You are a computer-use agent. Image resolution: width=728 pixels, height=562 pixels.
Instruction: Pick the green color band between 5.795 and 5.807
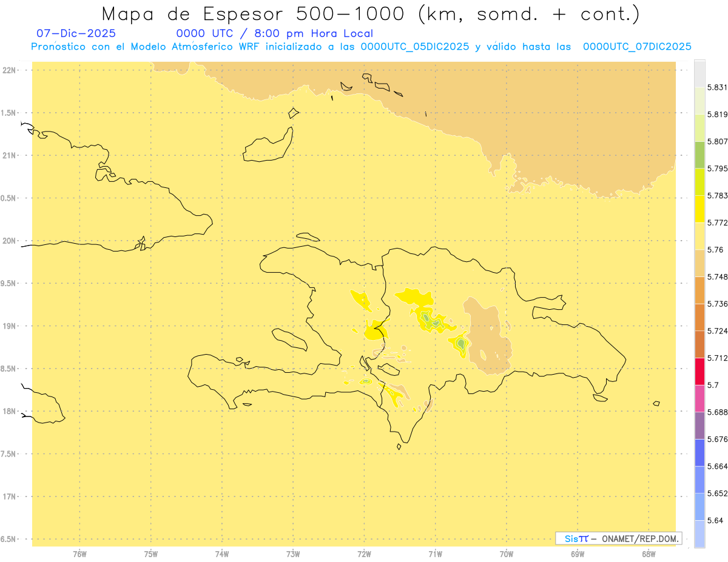[699, 155]
